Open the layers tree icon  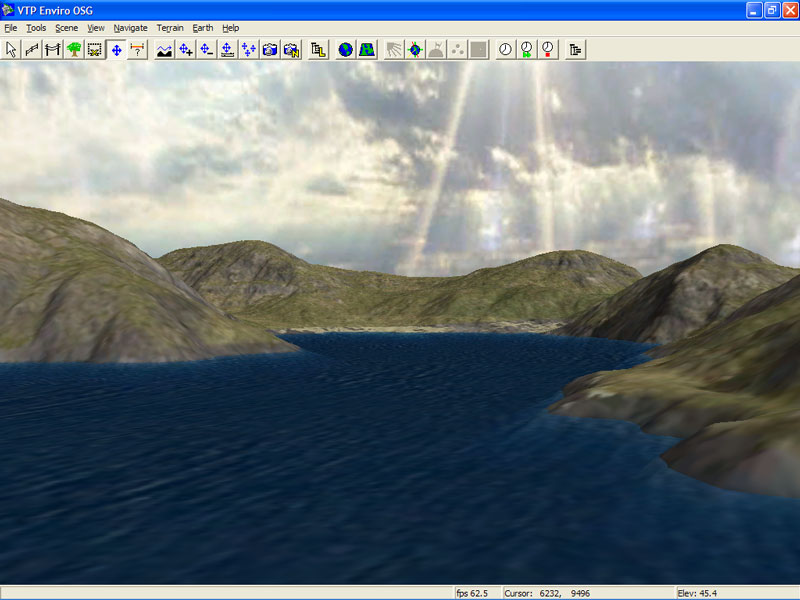coord(319,49)
